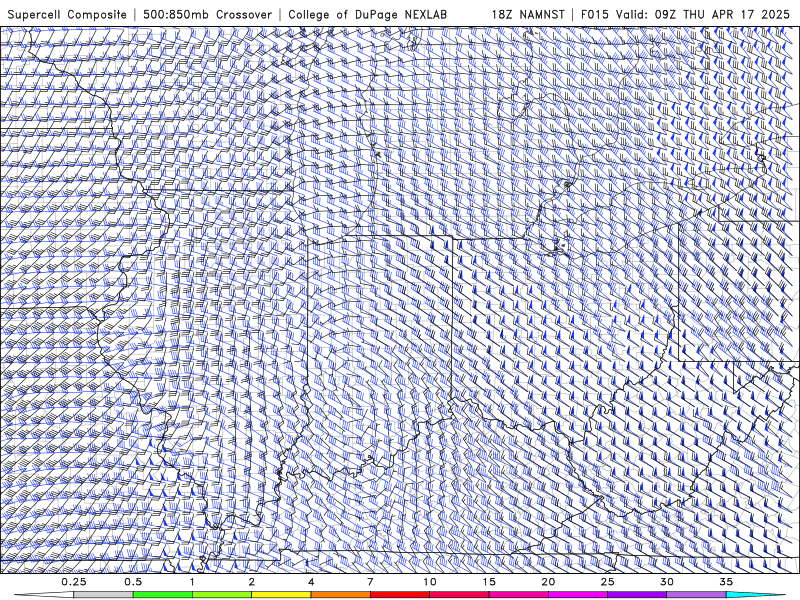Click the legend label "15"
The image size is (800, 600).
(489, 582)
